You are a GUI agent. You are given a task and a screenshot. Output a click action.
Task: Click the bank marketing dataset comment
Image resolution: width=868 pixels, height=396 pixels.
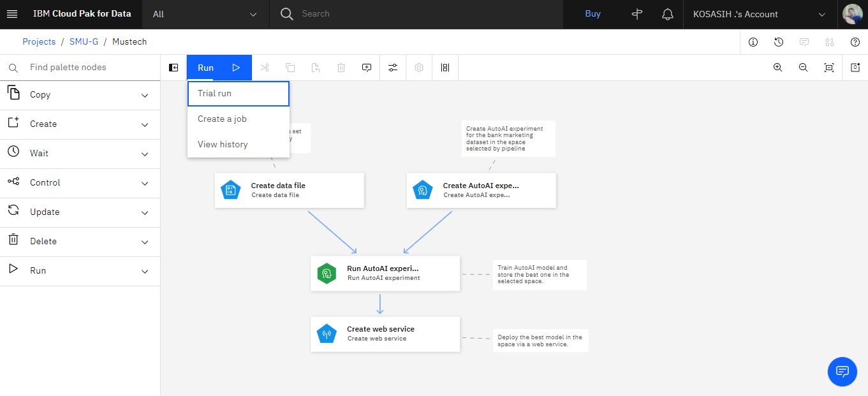(509, 138)
